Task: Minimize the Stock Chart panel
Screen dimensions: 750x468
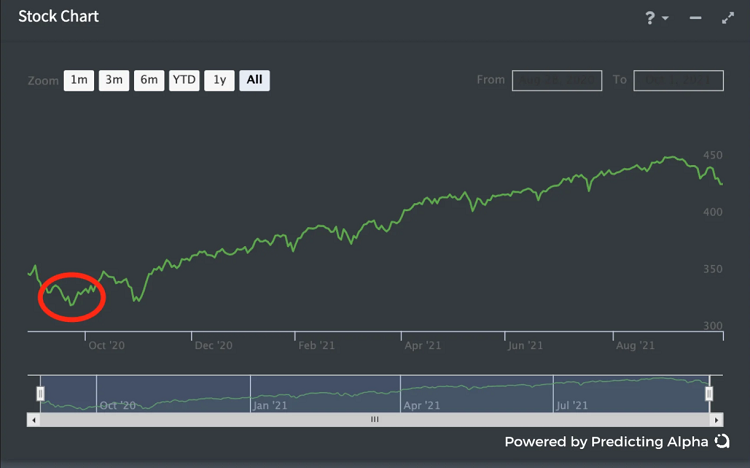Action: [695, 18]
